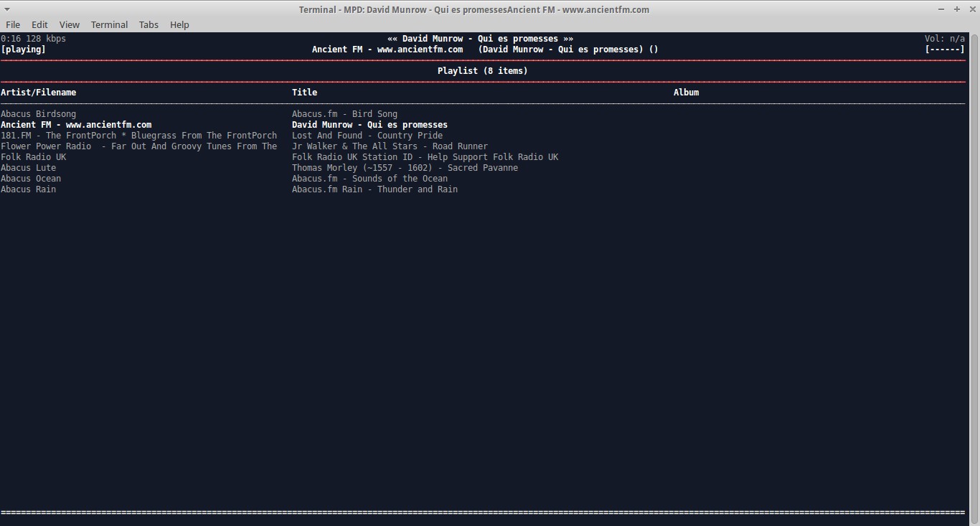This screenshot has height=526, width=980.
Task: Click the station line under the now-playing header
Action: pos(485,50)
